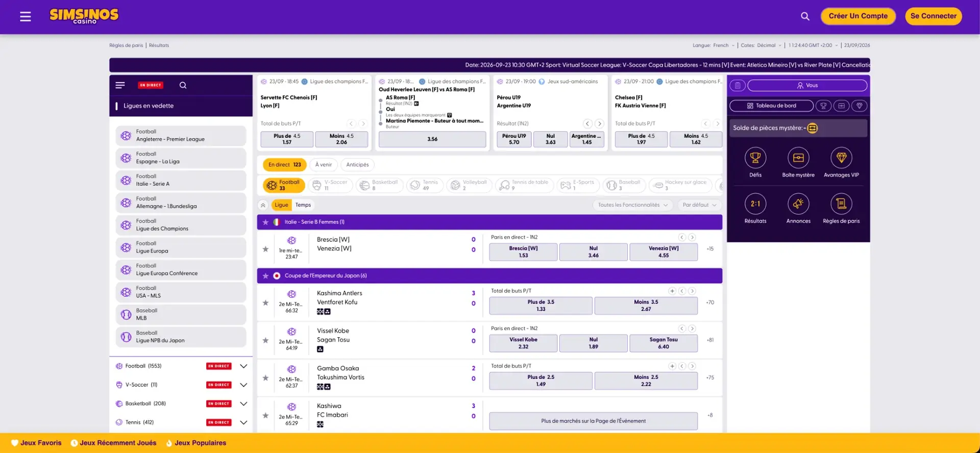Open Défis trophy icon
The image size is (980, 453).
(x=755, y=158)
